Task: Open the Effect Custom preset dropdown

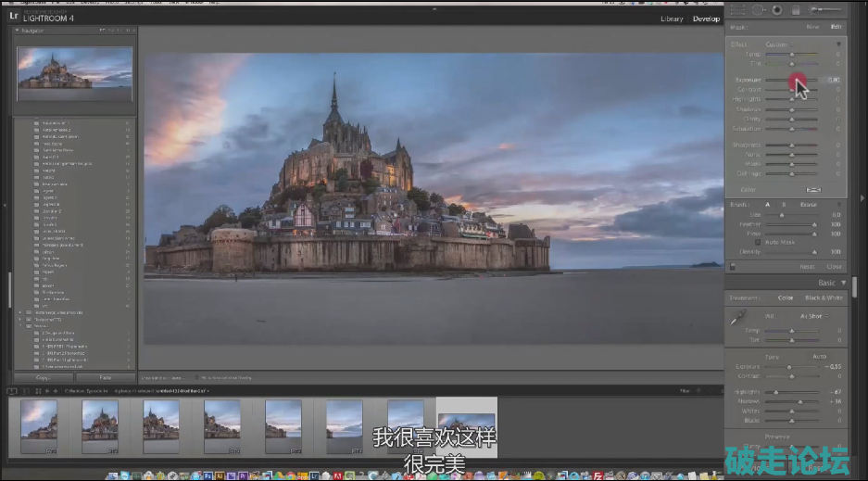Action: tap(779, 44)
